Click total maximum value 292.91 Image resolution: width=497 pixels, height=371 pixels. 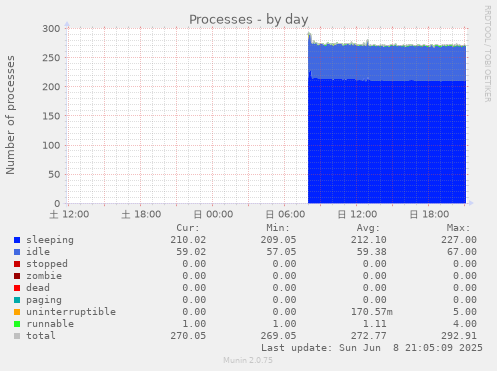(x=459, y=336)
